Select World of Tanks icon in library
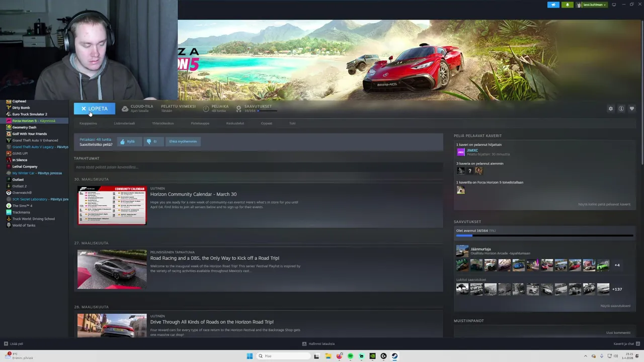The width and height of the screenshot is (644, 362). 9,225
